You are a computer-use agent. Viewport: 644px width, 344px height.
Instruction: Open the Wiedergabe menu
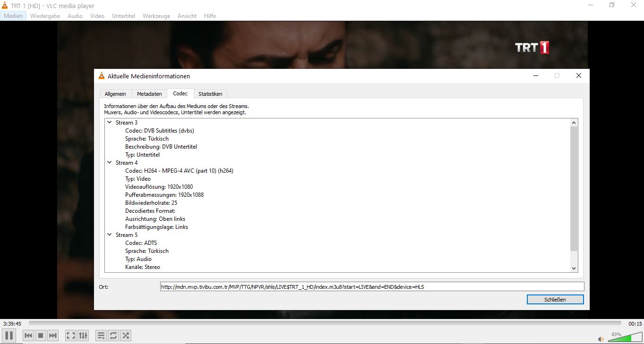pos(45,16)
